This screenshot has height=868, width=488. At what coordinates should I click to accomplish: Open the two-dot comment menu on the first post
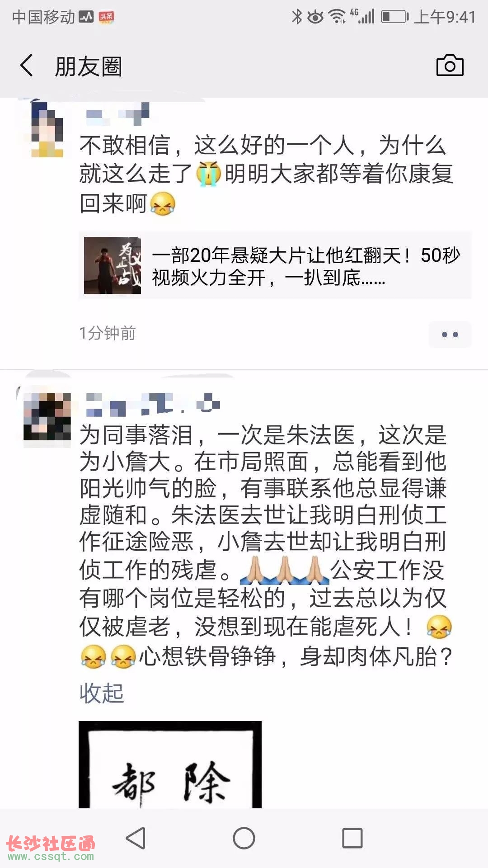click(x=450, y=335)
